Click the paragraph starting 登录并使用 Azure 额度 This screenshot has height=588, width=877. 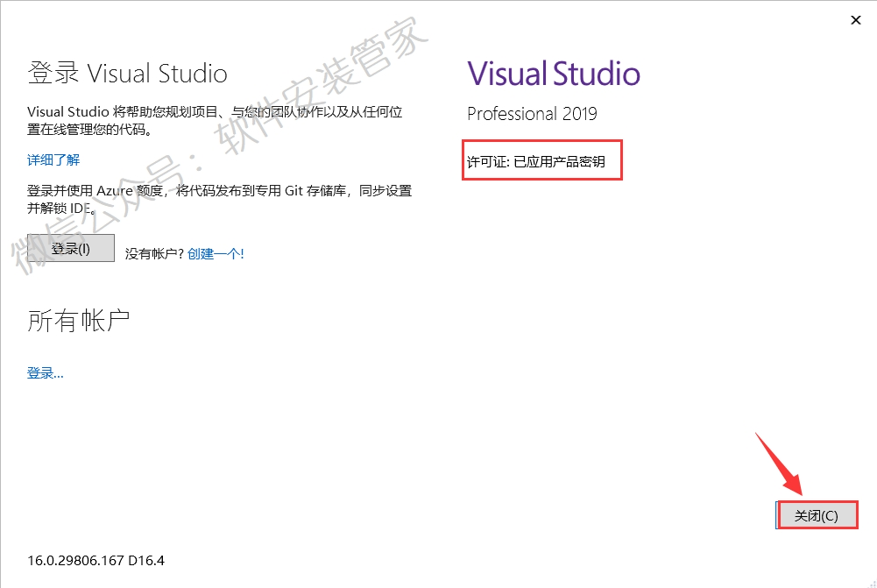pos(219,199)
